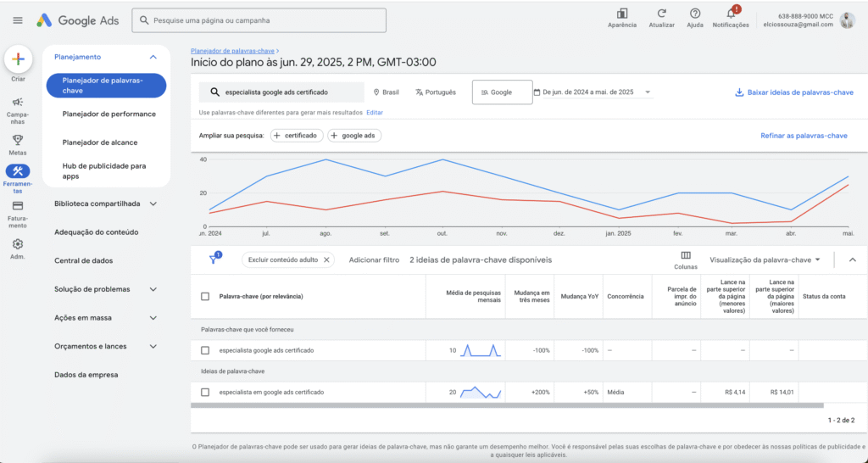
Task: Sort by Palavra-chave (por relevância) header
Action: pyautogui.click(x=261, y=297)
